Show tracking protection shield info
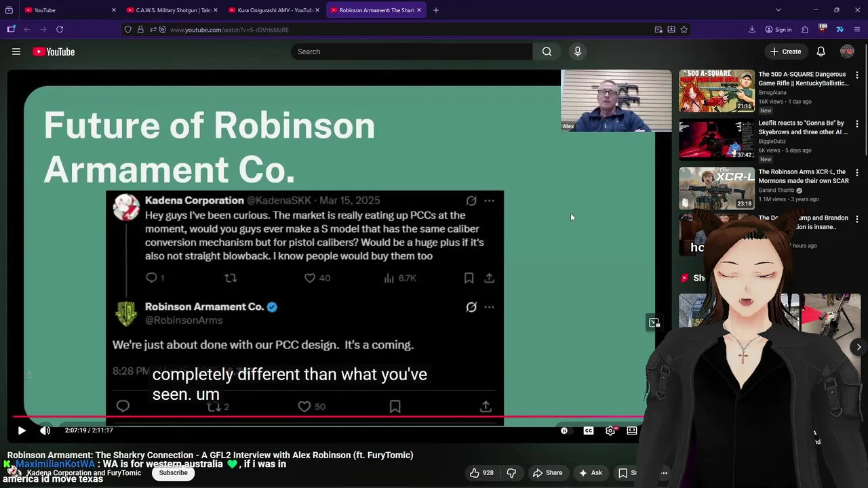 127,30
